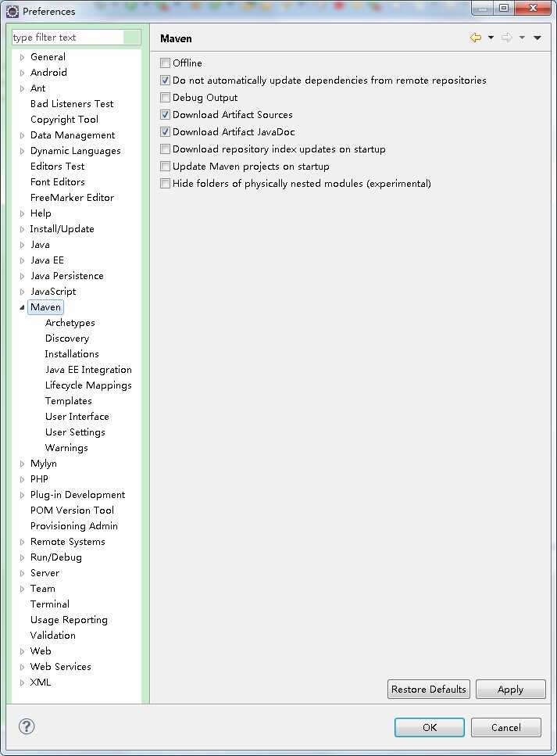The width and height of the screenshot is (557, 756).
Task: Uncheck Download Artifact JavaDoc
Action: [x=166, y=131]
